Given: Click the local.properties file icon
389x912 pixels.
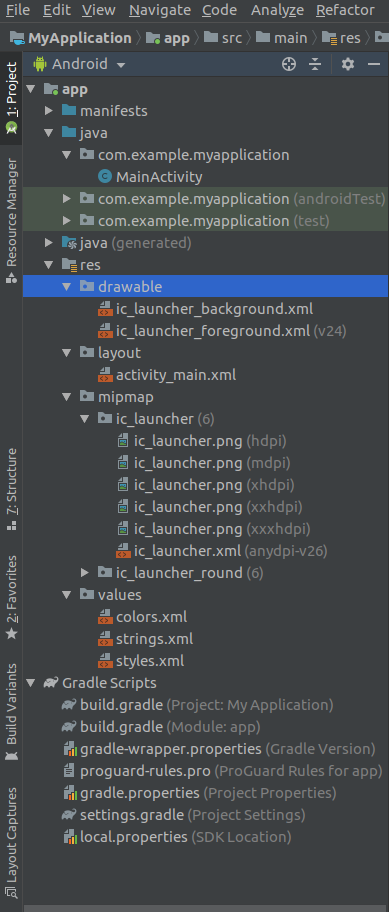Looking at the screenshot, I should click(70, 837).
